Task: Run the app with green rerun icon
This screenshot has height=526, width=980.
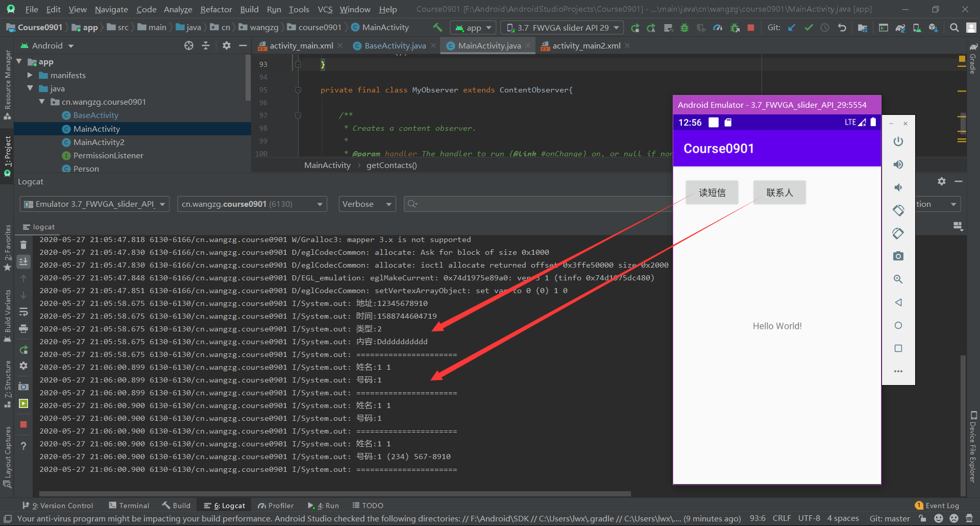Action: 635,28
